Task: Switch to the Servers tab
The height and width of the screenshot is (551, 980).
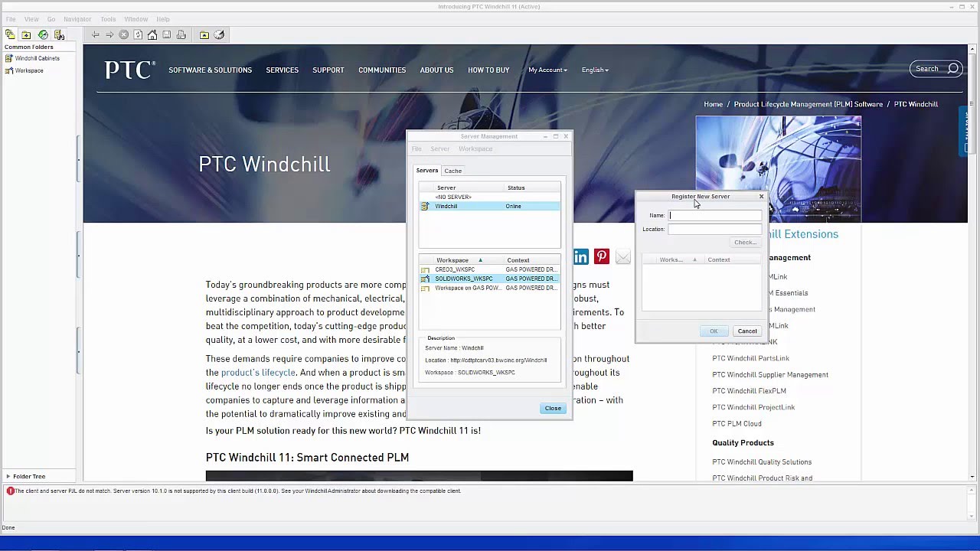Action: (427, 171)
